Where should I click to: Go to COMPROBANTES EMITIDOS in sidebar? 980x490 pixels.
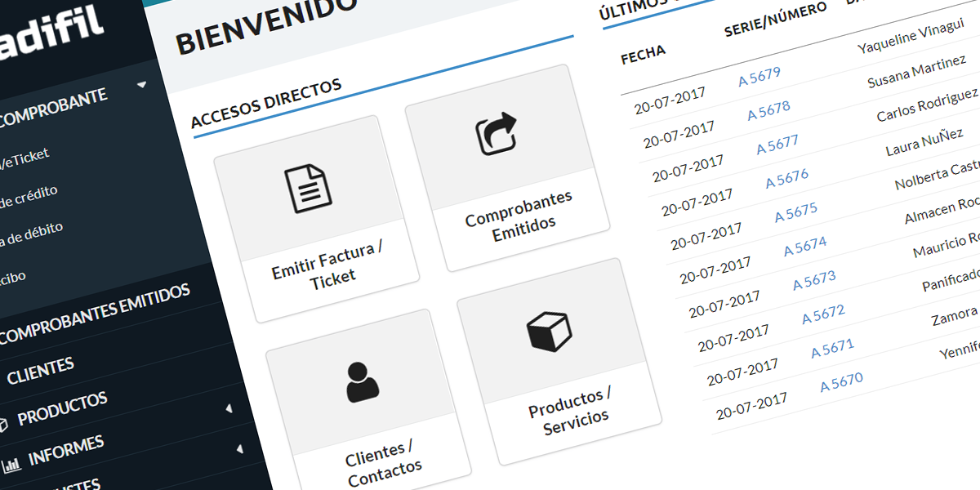95,313
